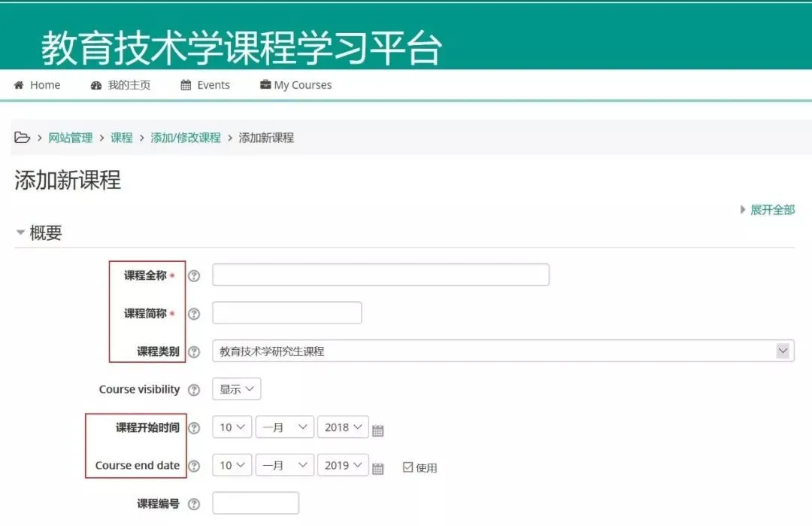The height and width of the screenshot is (526, 812).
Task: Focus the 课程编号 input field
Action: coord(256,503)
